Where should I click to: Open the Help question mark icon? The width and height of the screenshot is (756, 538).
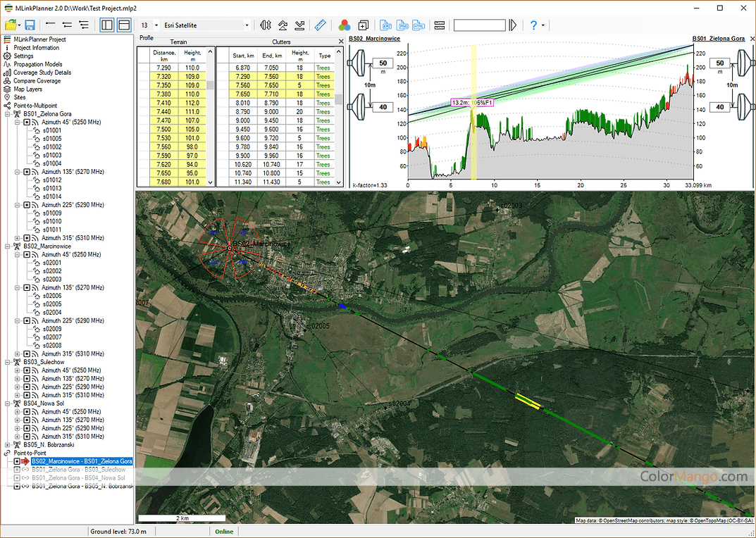tap(533, 25)
